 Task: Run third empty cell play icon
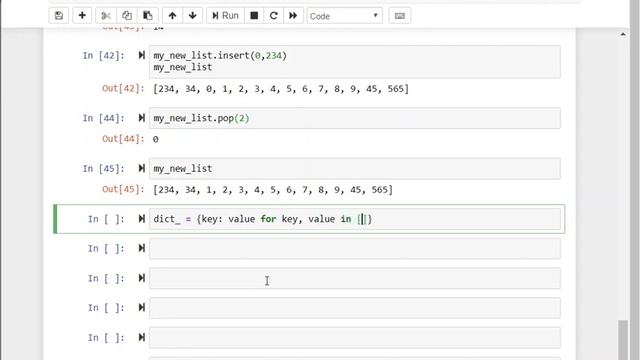pyautogui.click(x=141, y=307)
